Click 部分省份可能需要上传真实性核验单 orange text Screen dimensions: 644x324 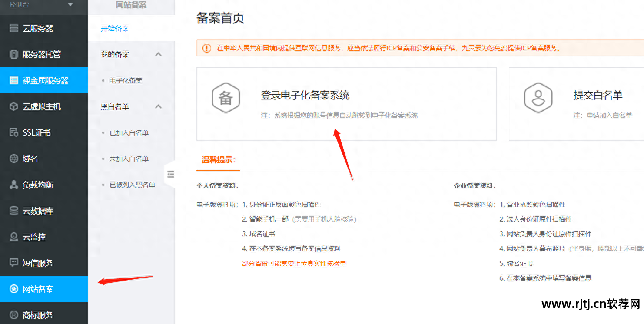(294, 264)
